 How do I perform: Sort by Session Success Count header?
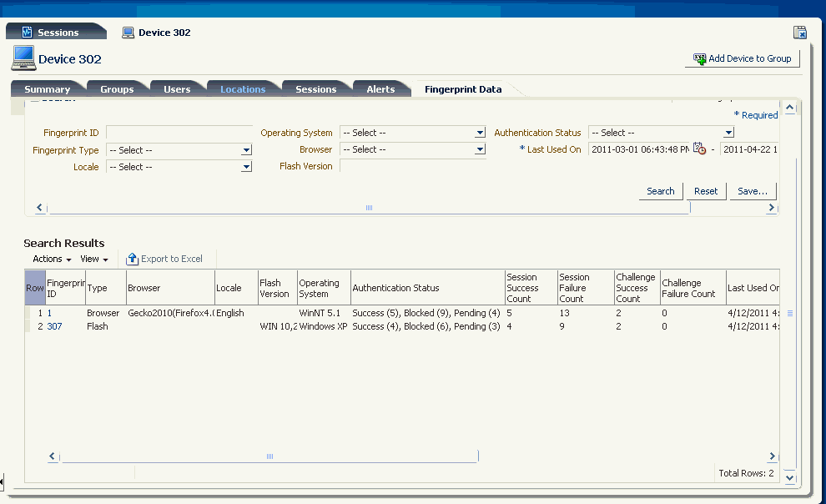[x=531, y=288]
